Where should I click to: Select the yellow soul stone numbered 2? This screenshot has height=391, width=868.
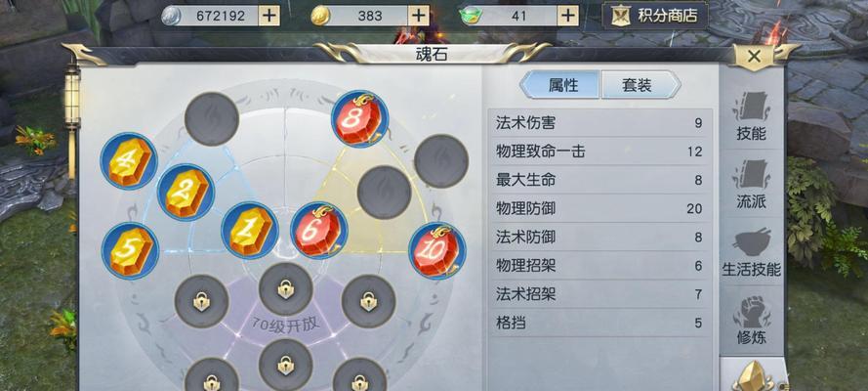[x=186, y=193]
